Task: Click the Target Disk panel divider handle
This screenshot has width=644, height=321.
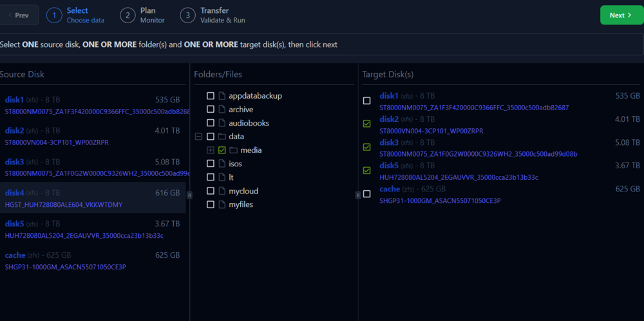Action: pos(357,195)
